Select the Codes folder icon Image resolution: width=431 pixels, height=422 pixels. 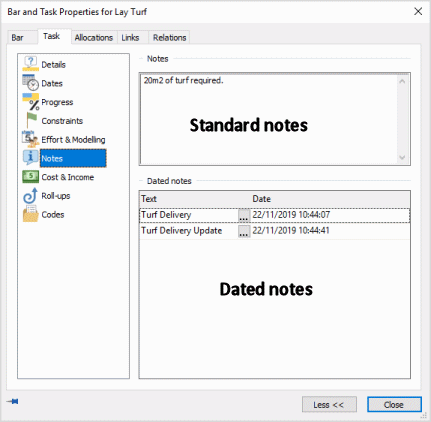tap(31, 214)
